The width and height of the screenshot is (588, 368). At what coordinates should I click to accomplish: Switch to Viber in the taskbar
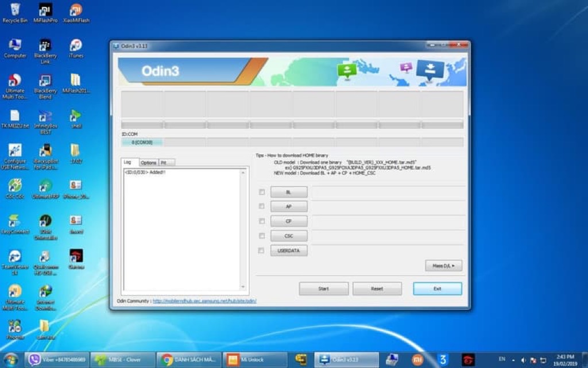click(57, 360)
